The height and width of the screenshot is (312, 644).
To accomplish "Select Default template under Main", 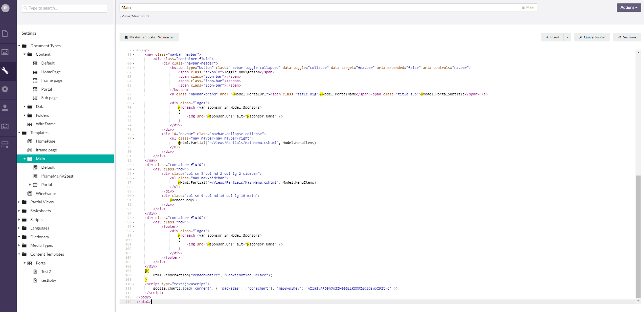I will pyautogui.click(x=48, y=167).
